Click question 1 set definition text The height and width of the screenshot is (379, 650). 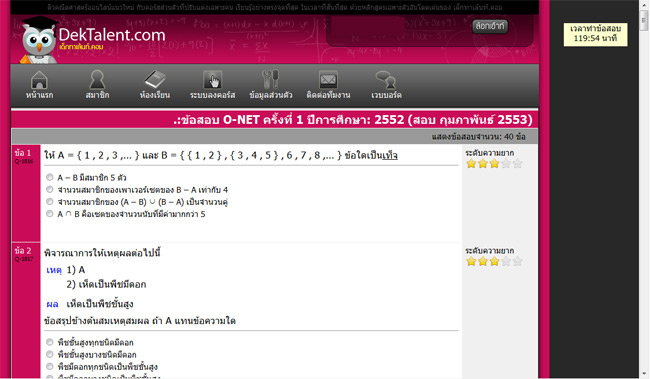[x=221, y=155]
